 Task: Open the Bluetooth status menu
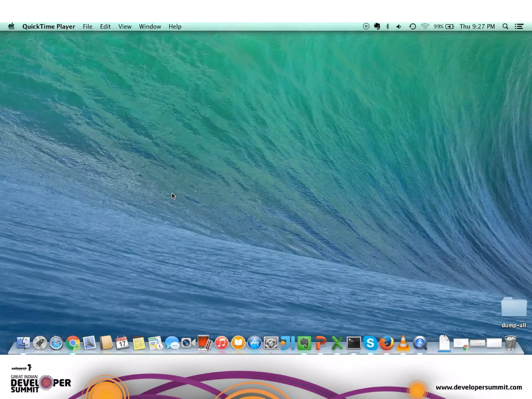(x=388, y=26)
